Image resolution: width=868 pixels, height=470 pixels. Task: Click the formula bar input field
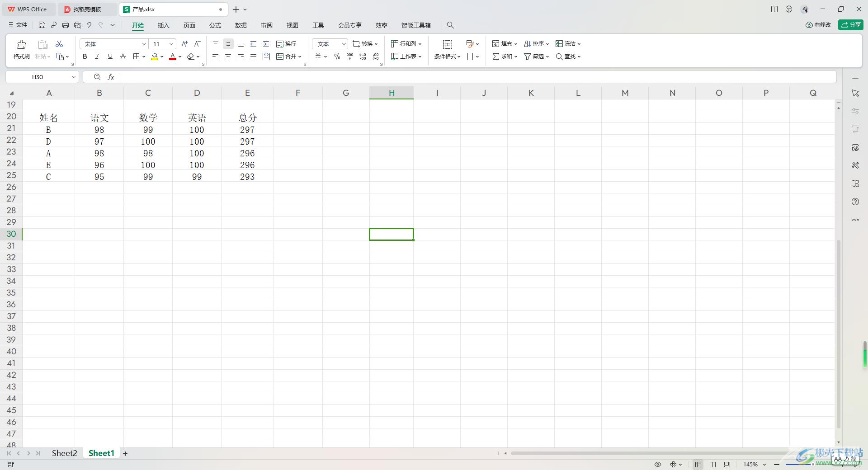point(477,77)
